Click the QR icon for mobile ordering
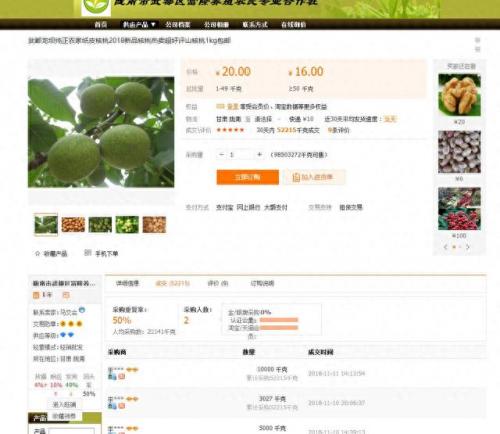 [x=88, y=253]
